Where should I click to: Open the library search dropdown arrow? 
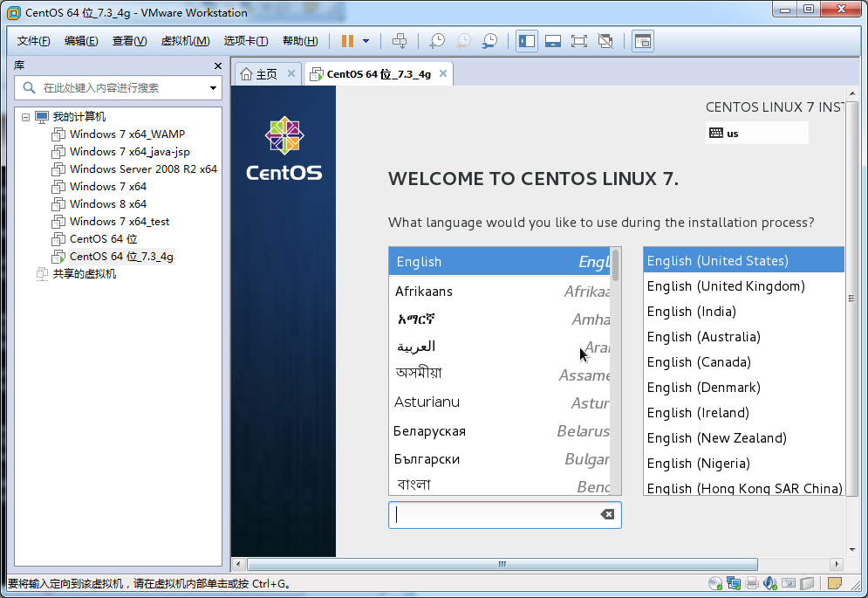tap(213, 88)
